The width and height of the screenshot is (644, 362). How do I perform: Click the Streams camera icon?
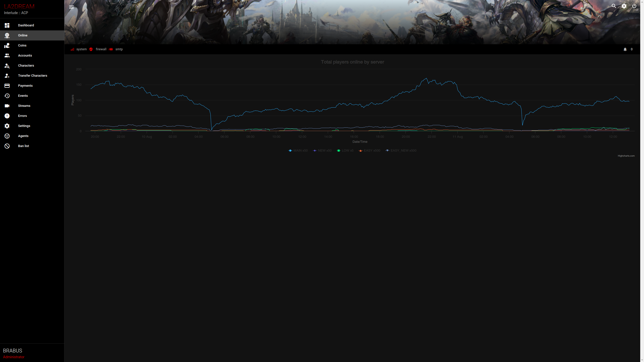pyautogui.click(x=7, y=106)
